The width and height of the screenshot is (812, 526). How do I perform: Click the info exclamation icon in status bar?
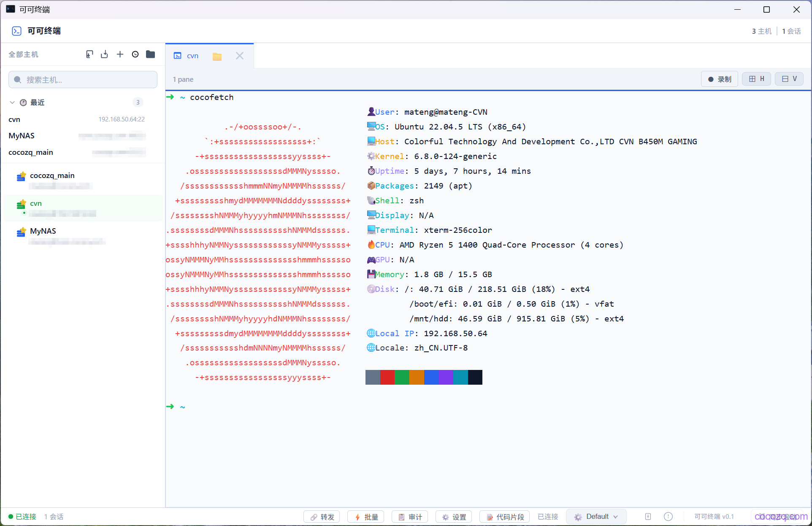(x=668, y=517)
